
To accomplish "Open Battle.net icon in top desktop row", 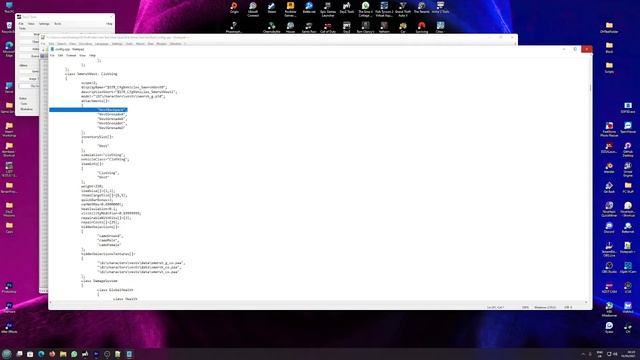I will [309, 8].
